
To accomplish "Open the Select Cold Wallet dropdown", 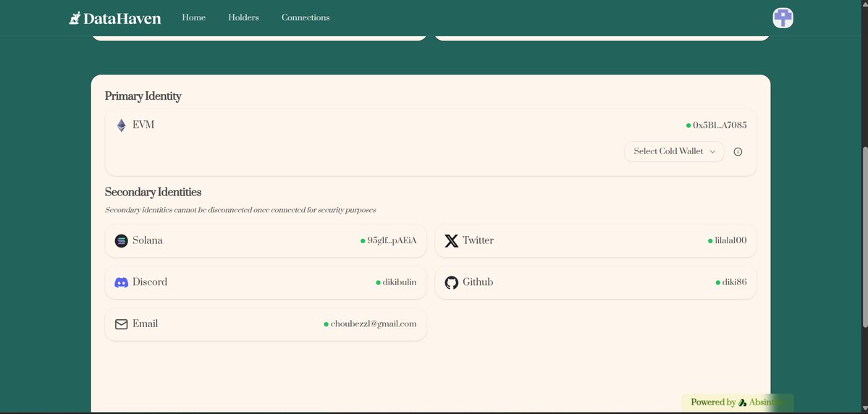I will (x=674, y=151).
